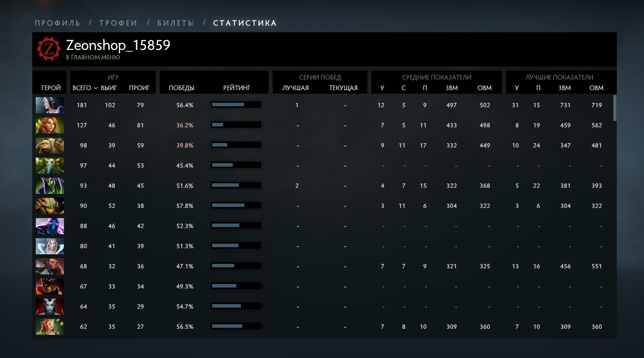Click the В ГЛАВНОМ МЕНЮ status text

coord(93,57)
